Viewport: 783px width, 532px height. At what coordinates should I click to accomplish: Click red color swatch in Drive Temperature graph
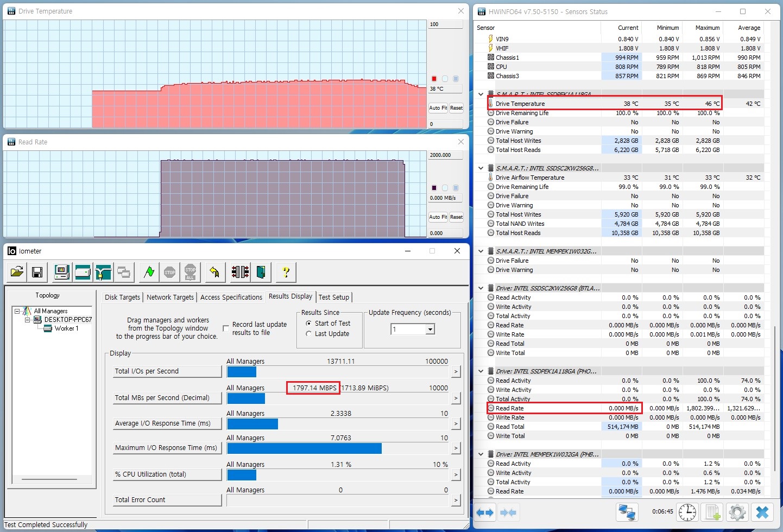[434, 79]
